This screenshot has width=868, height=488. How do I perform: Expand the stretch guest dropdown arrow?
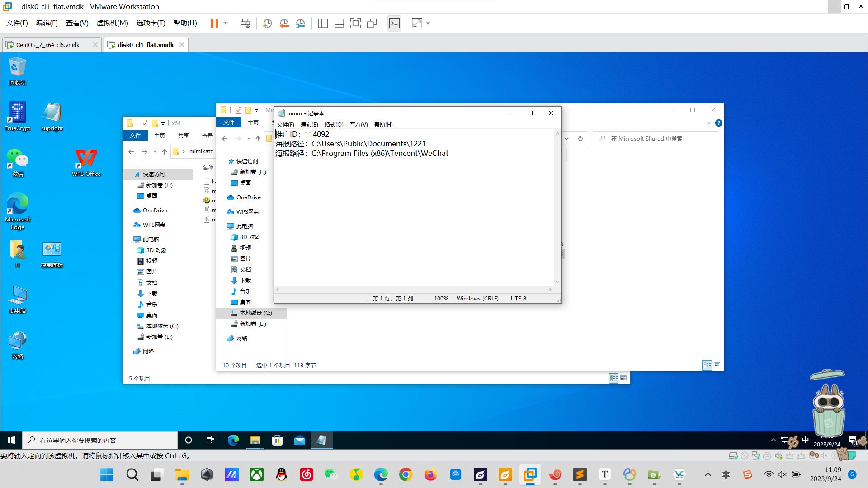[428, 23]
